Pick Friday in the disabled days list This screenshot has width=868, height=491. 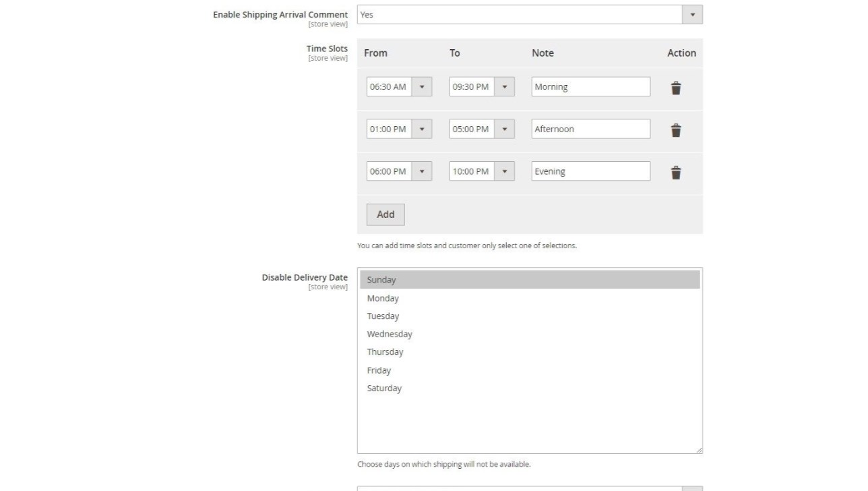379,370
